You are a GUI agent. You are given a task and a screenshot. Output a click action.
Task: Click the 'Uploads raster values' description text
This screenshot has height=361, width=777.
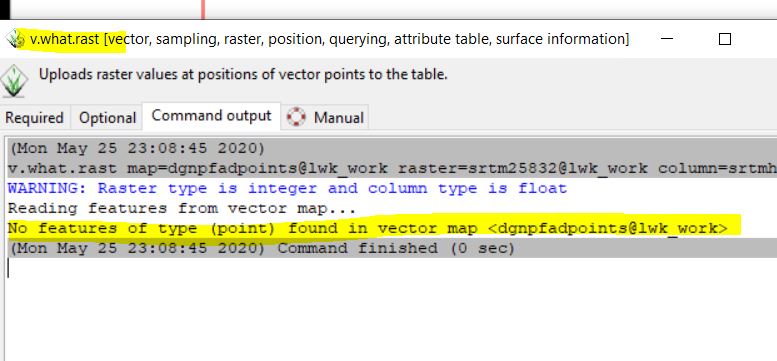(243, 75)
